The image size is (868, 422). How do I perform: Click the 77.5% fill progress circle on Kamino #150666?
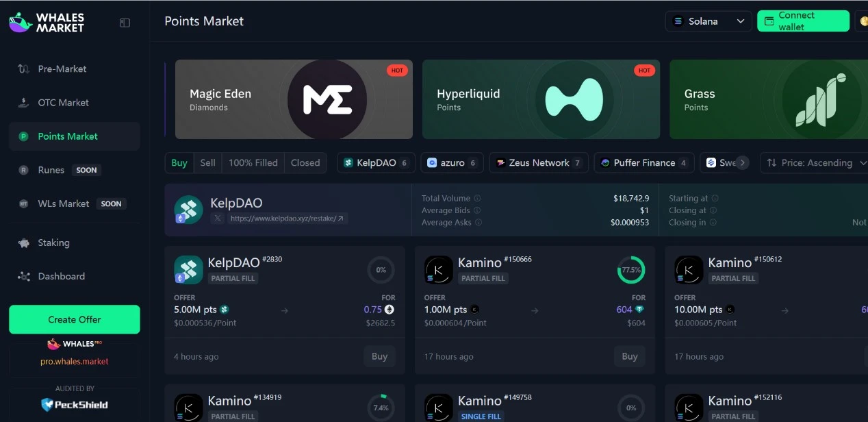click(630, 270)
